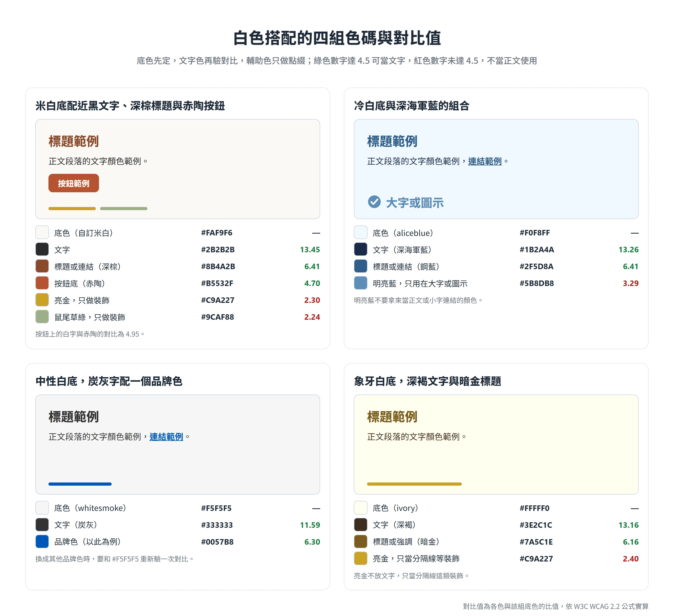Select the terracotta #B5532F swatch
The image size is (674, 616).
(42, 283)
